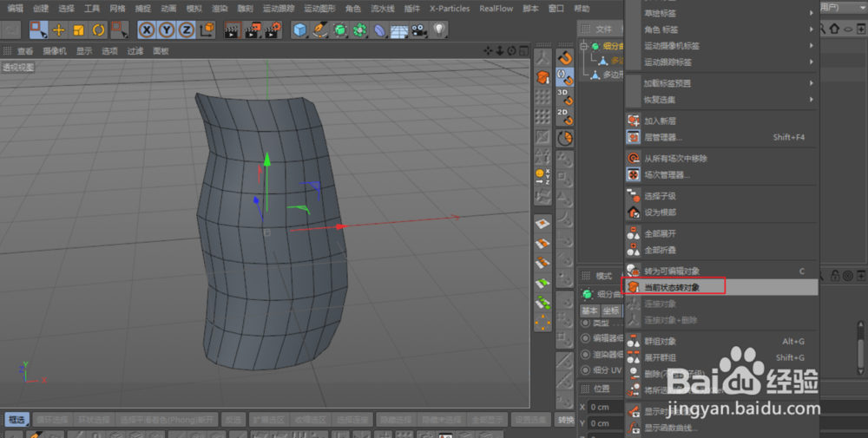This screenshot has width=868, height=438.
Task: Expand 恢复选集 submenu
Action: (x=722, y=100)
